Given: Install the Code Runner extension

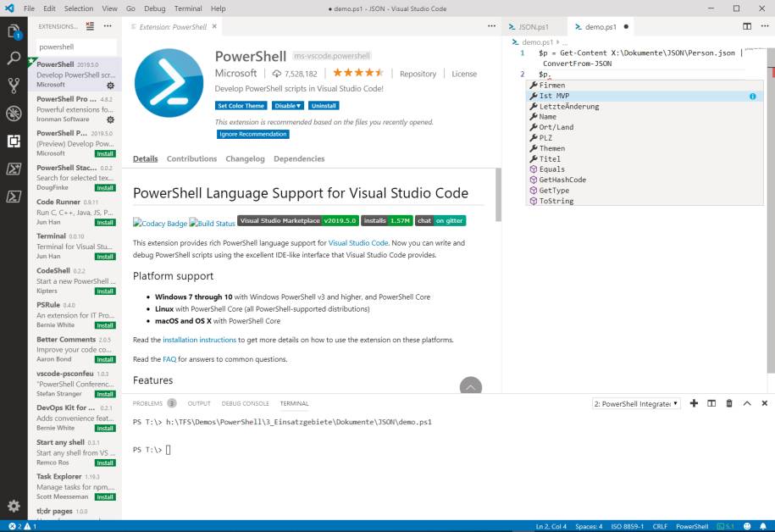Looking at the screenshot, I should [105, 223].
